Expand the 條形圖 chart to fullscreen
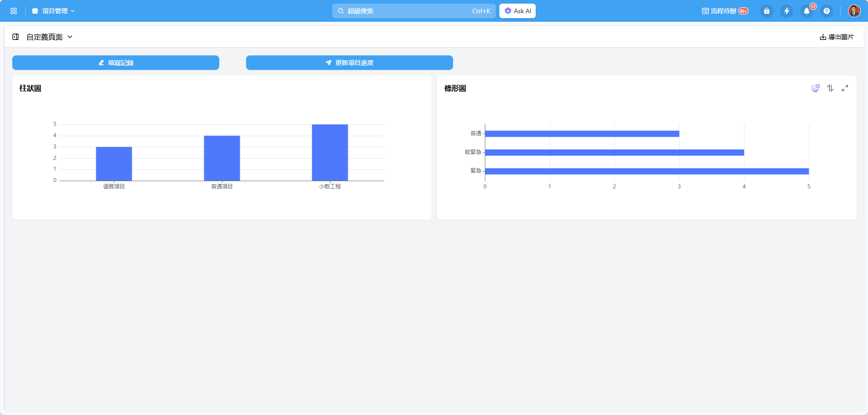This screenshot has width=868, height=415. point(845,88)
